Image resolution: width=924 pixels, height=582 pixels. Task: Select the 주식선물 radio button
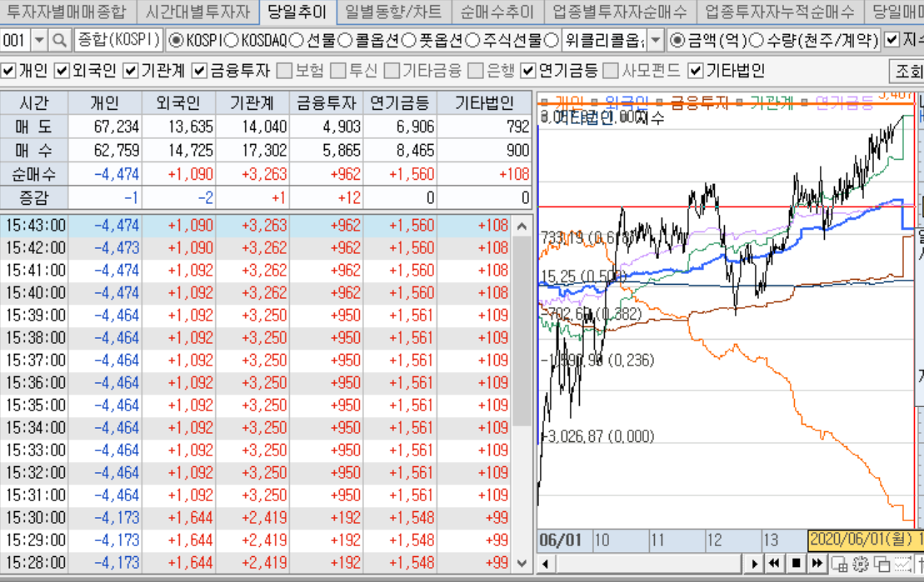(x=472, y=40)
